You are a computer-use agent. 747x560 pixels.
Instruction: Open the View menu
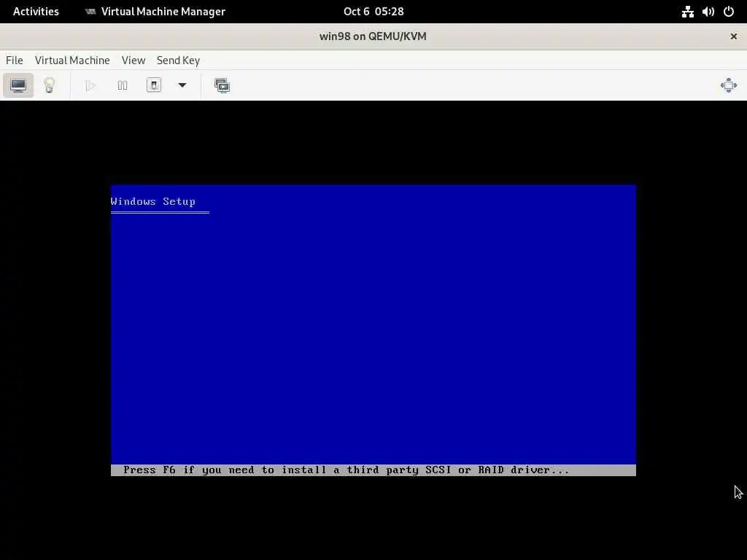click(133, 61)
